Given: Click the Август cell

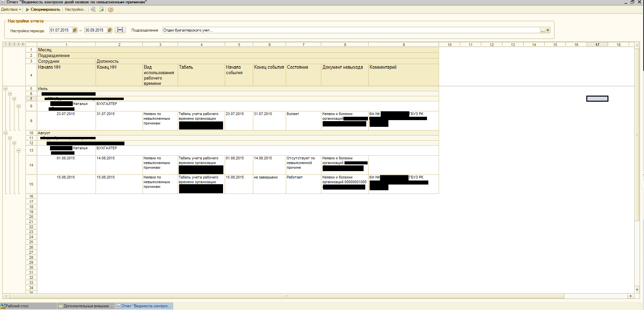Looking at the screenshot, I should pyautogui.click(x=238, y=133).
